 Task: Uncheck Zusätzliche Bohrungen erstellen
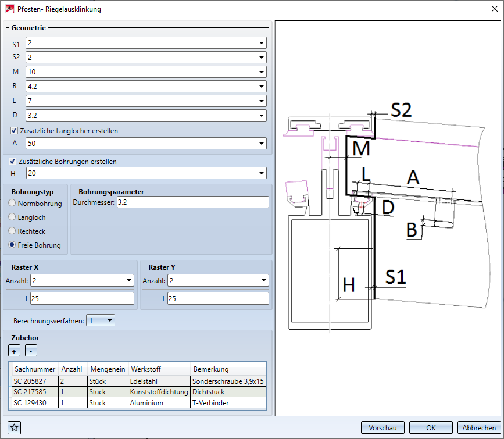pos(13,161)
